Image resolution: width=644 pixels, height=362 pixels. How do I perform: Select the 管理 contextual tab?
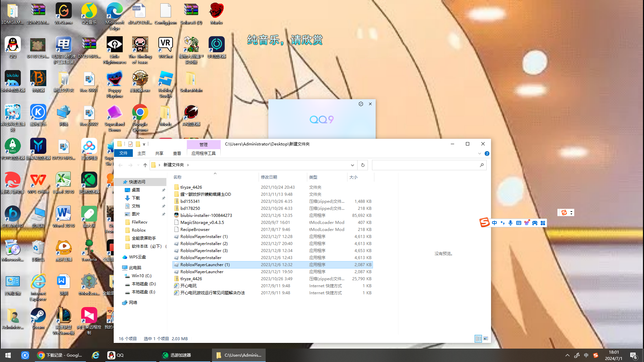pos(204,144)
